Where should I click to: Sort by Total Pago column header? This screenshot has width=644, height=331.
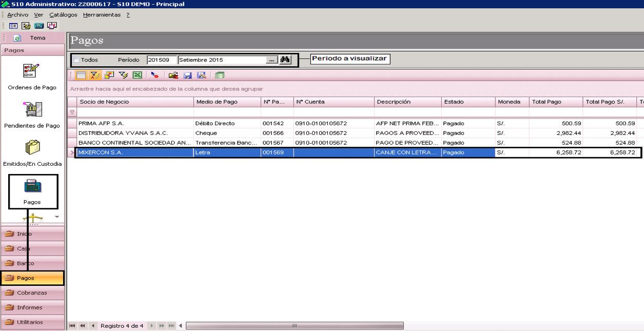pyautogui.click(x=556, y=102)
